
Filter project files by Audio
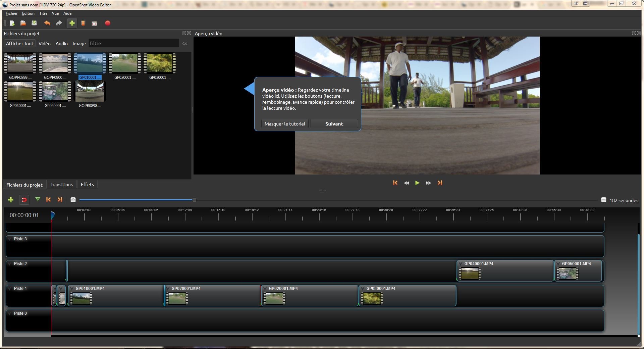(x=62, y=44)
